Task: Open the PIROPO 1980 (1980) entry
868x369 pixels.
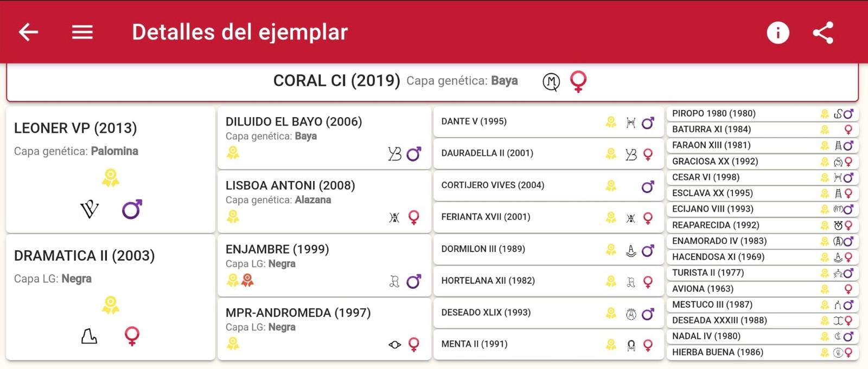Action: click(x=762, y=114)
